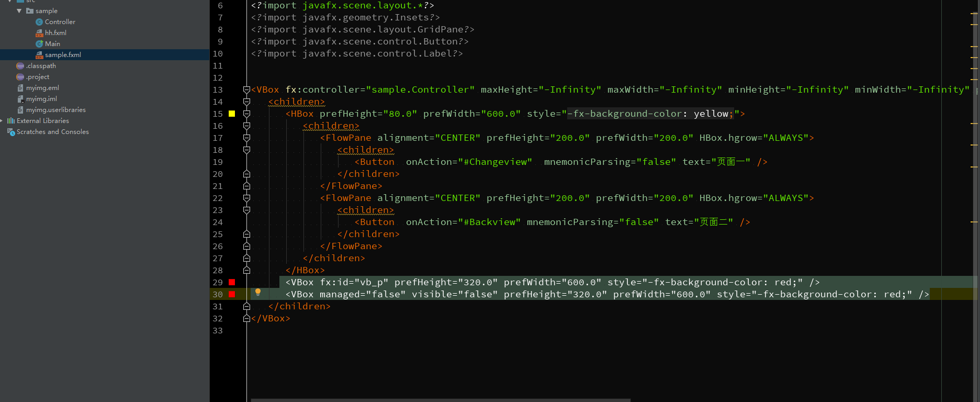Viewport: 980px width, 402px height.
Task: Click the Scratches and Consoles icon
Action: point(11,132)
